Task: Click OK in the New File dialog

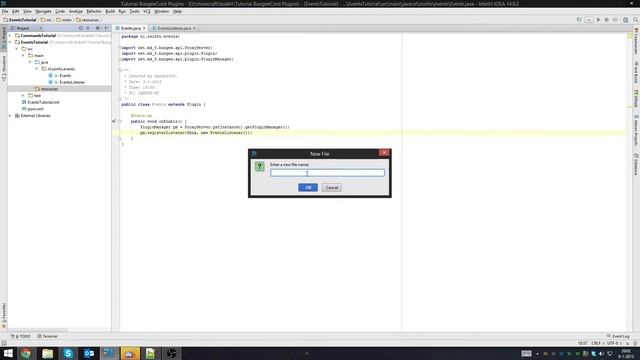Action: tap(308, 187)
